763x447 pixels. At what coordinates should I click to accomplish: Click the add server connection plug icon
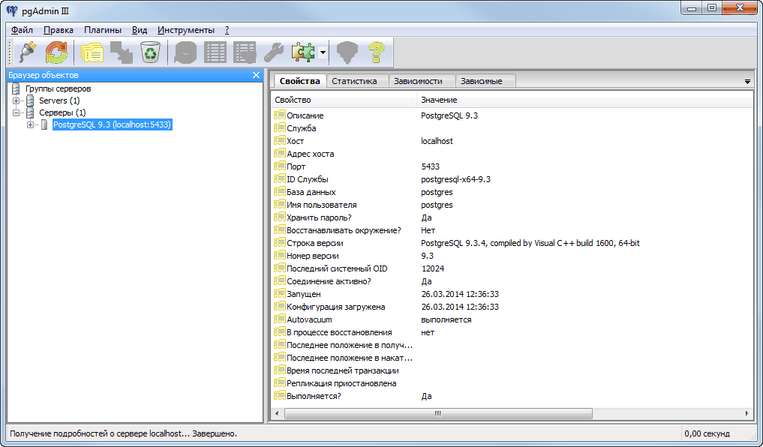pos(26,52)
